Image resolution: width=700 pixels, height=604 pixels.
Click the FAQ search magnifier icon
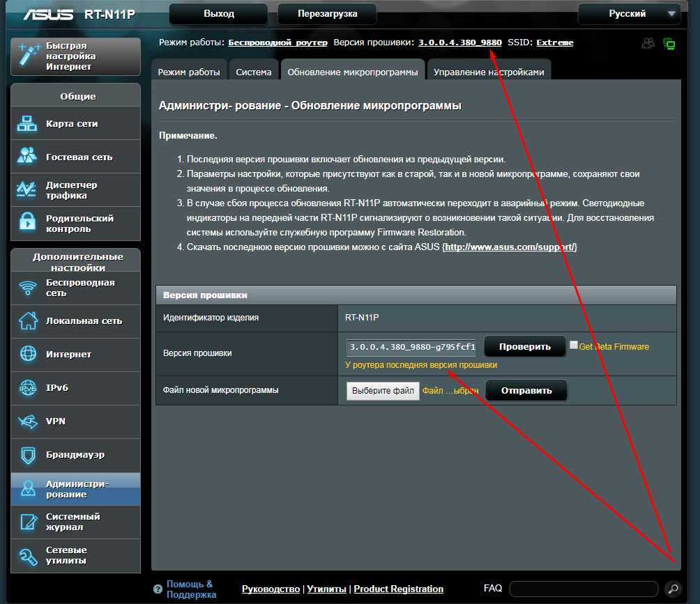point(674,589)
